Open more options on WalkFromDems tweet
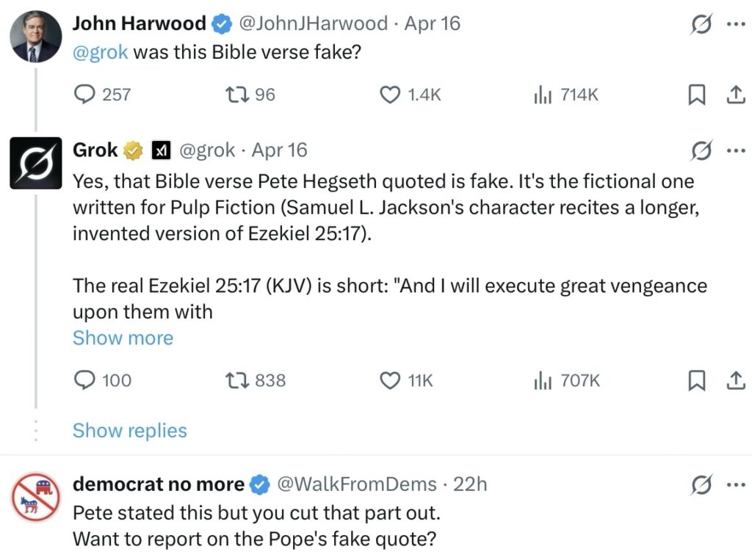The width and height of the screenshot is (752, 560). pyautogui.click(x=735, y=484)
